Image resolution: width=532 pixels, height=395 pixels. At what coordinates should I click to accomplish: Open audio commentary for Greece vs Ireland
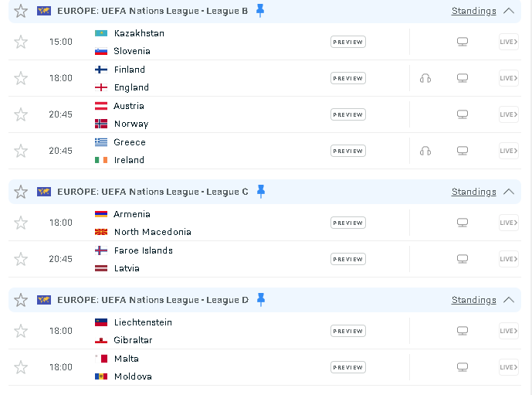(425, 151)
